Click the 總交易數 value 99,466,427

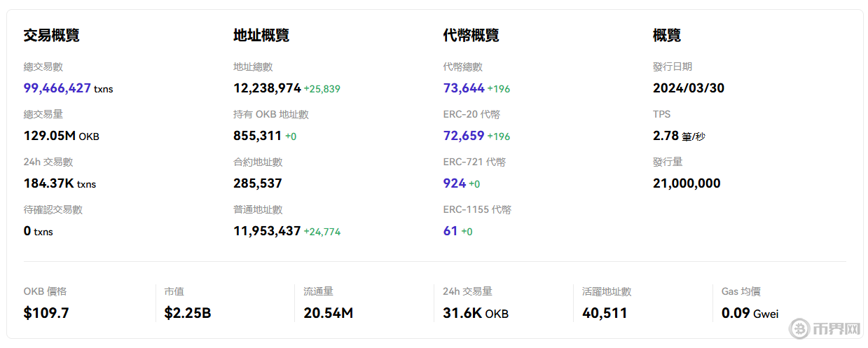pos(57,88)
